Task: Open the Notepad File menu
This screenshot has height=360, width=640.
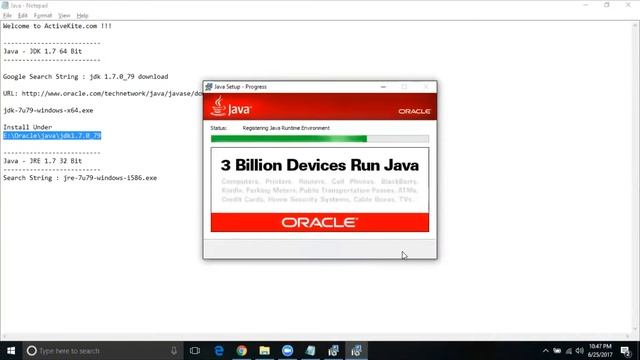Action: pyautogui.click(x=7, y=16)
